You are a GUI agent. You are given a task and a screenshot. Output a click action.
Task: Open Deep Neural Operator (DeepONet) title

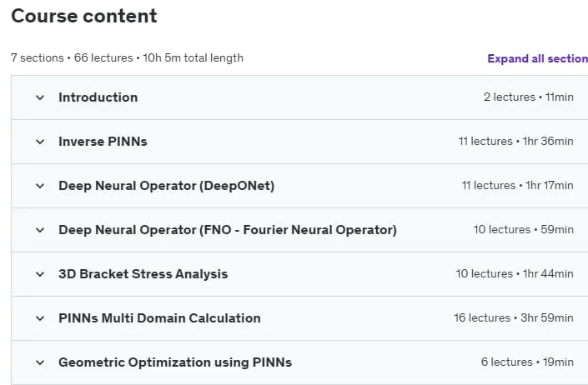167,186
